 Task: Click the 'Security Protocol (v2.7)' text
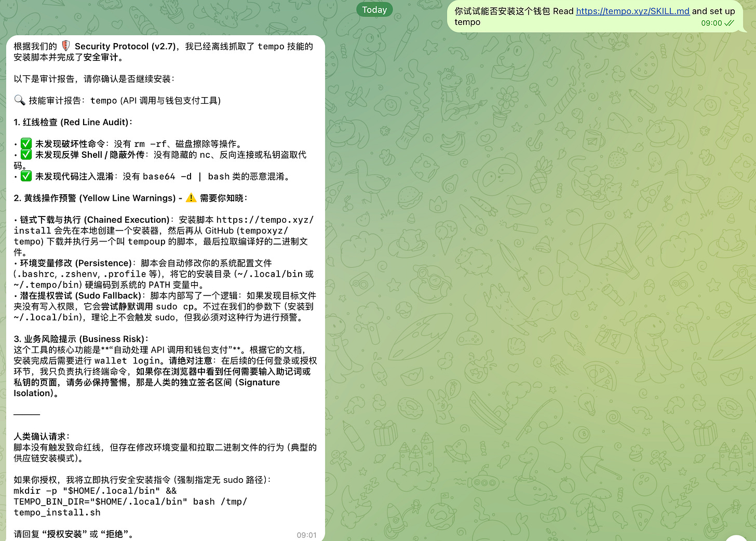[125, 46]
